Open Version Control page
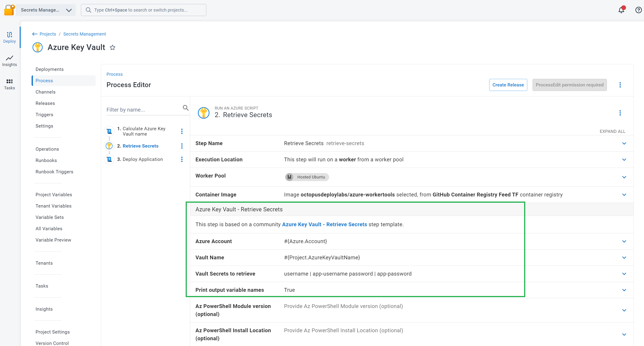Viewport: 644px width, 346px height. 52,343
